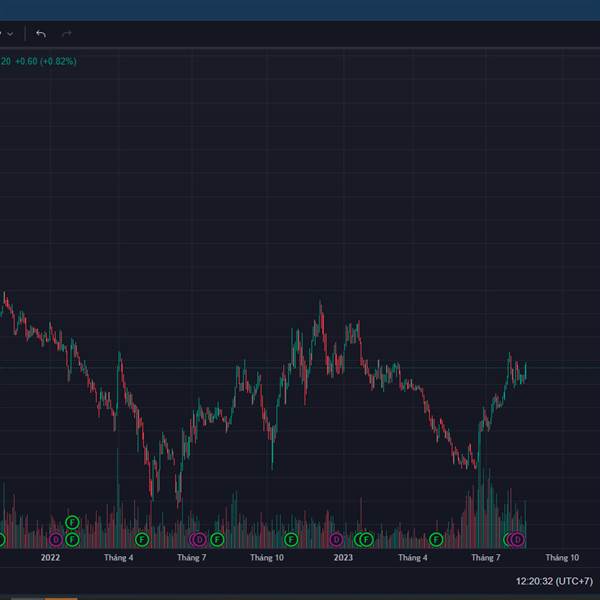Open the F marker above 2022's Tháng 4
The width and height of the screenshot is (600, 600).
(142, 540)
